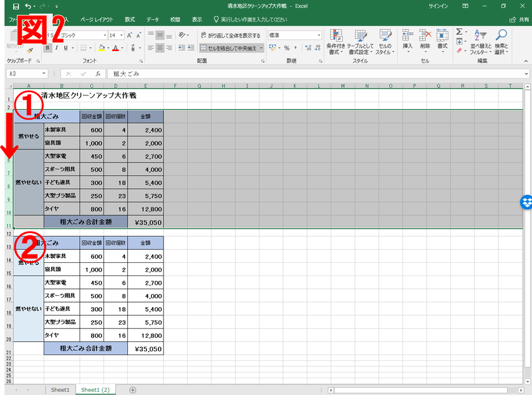Open the 校閲 review ribbon tab

(x=175, y=20)
